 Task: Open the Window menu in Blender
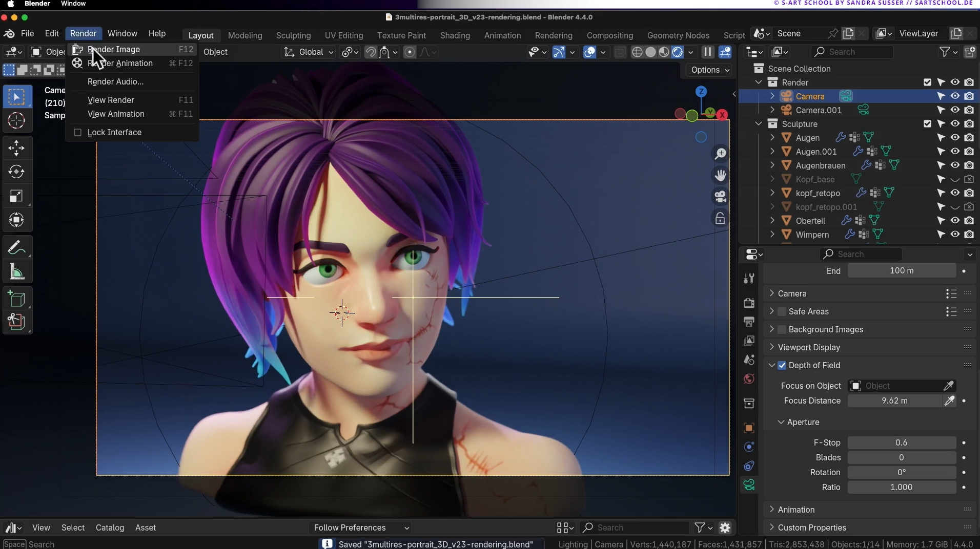pyautogui.click(x=122, y=33)
